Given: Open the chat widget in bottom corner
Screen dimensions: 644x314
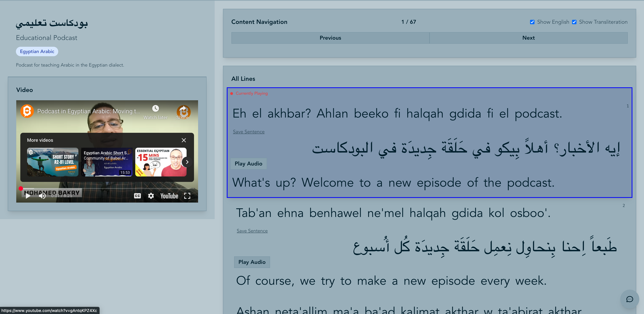Looking at the screenshot, I should coord(630,299).
